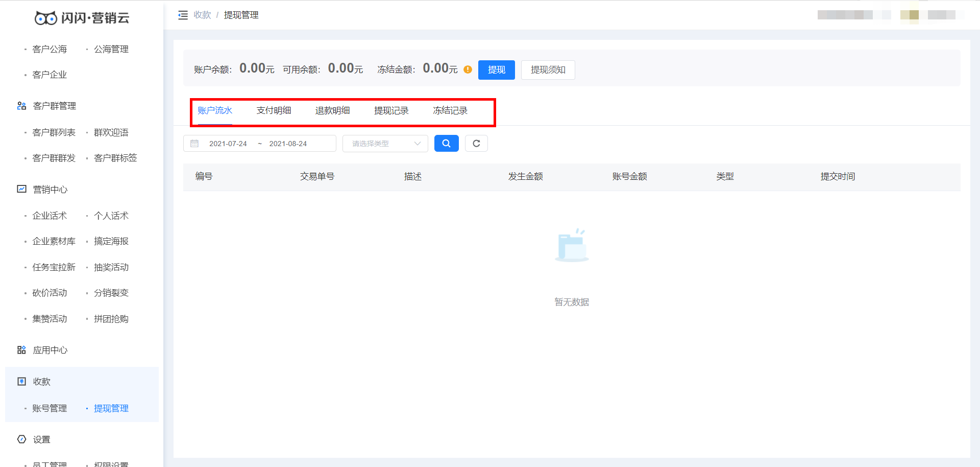Expand the 应用中心 section label
Image resolution: width=980 pixels, height=467 pixels.
[x=50, y=350]
